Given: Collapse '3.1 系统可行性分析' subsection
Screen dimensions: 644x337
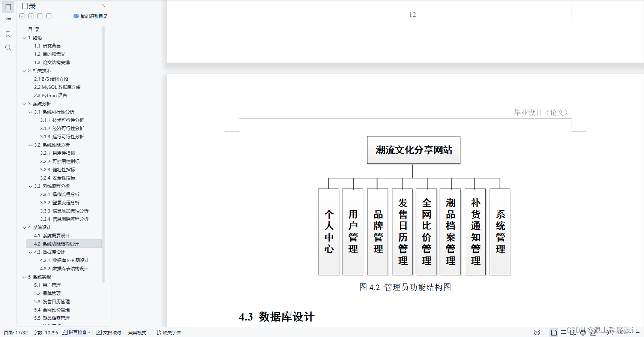Looking at the screenshot, I should [30, 112].
